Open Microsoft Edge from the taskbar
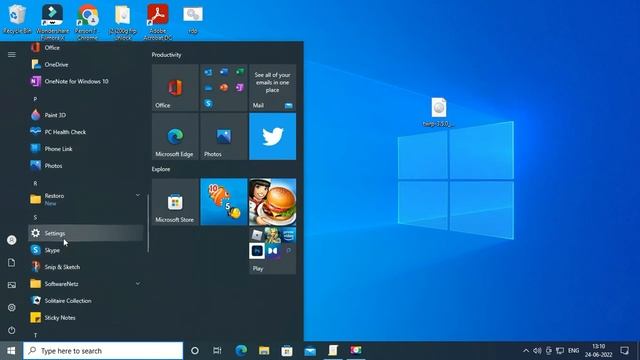 click(x=241, y=351)
